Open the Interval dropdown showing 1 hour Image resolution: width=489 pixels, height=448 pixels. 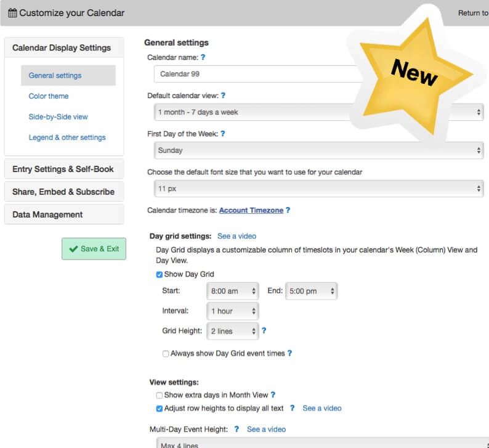[233, 311]
